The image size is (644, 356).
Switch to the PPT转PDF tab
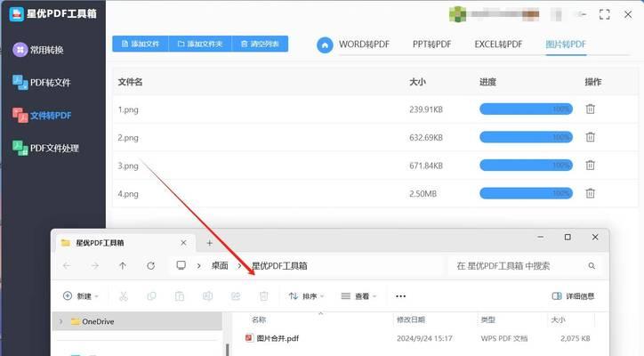click(431, 44)
